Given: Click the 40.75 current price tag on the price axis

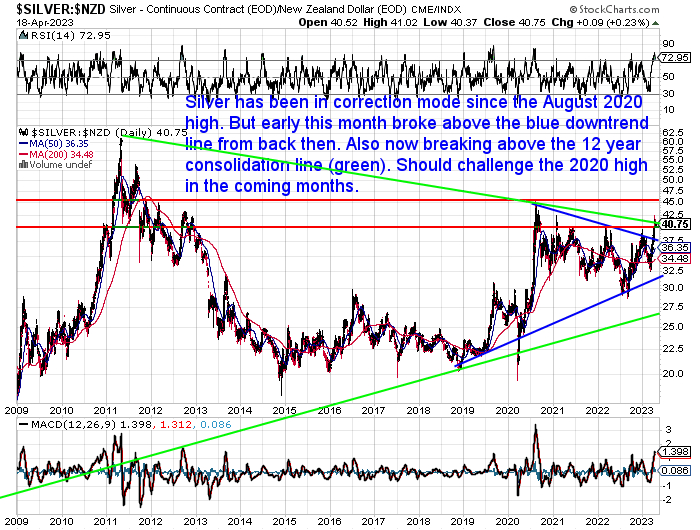Looking at the screenshot, I should coord(675,224).
